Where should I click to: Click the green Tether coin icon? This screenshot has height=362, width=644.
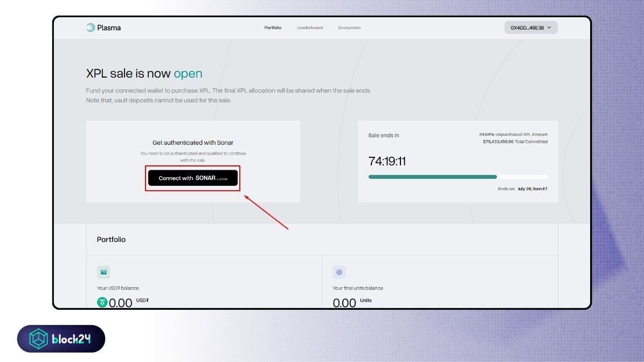click(x=102, y=303)
